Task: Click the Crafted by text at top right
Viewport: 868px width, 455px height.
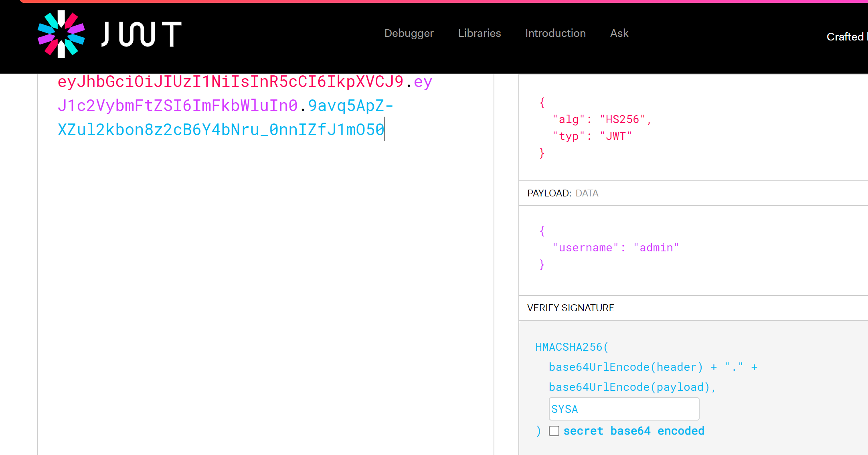Action: tap(846, 37)
